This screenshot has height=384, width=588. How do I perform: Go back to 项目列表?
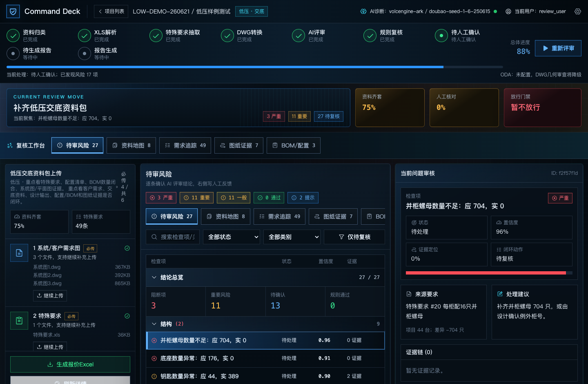click(x=111, y=11)
